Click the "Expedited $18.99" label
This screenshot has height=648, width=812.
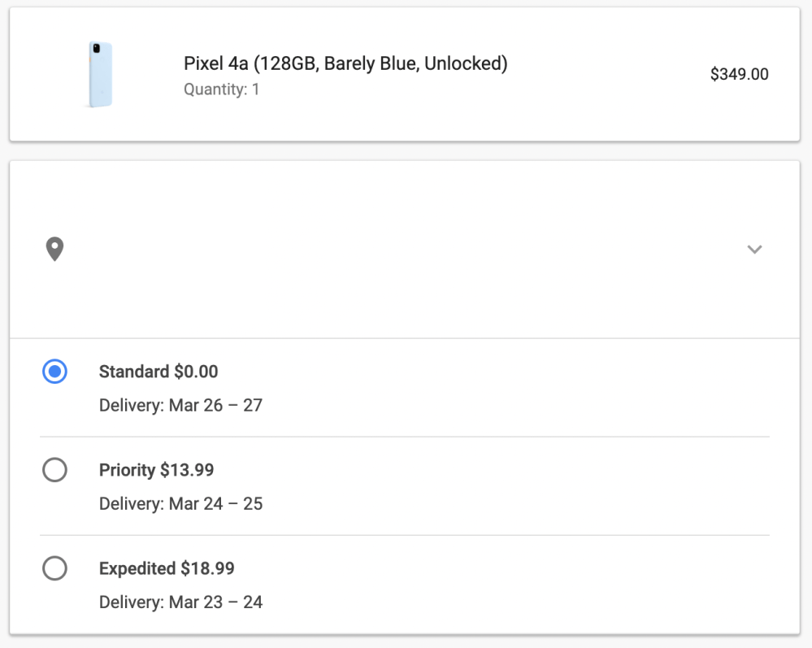point(167,568)
